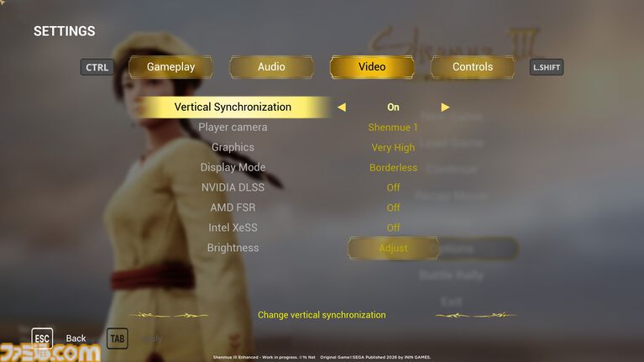
Task: Click the CTRL key icon
Action: (97, 67)
